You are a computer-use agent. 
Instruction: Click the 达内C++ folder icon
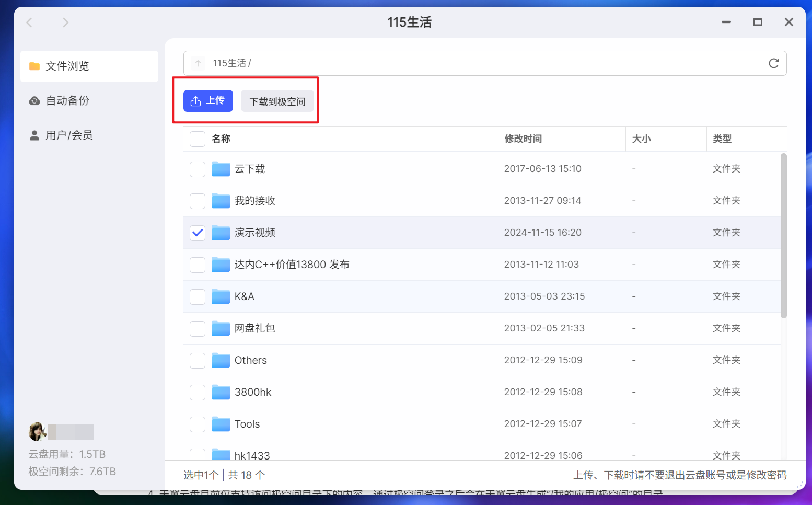[x=221, y=265]
